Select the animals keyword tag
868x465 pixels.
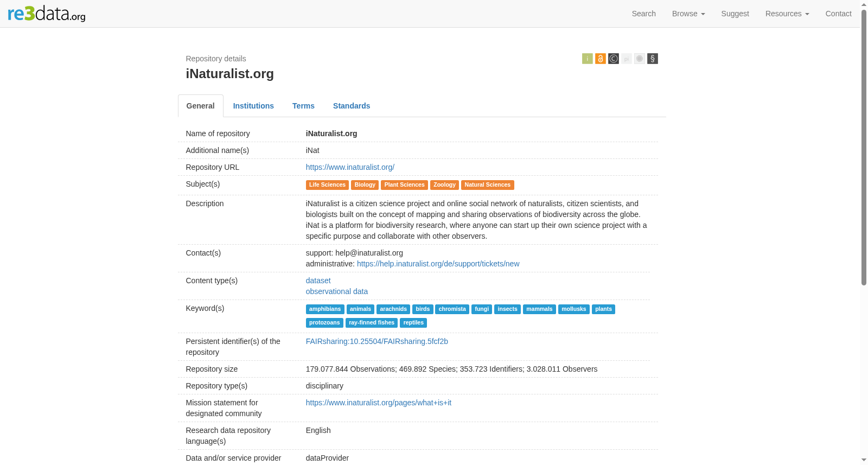click(360, 309)
